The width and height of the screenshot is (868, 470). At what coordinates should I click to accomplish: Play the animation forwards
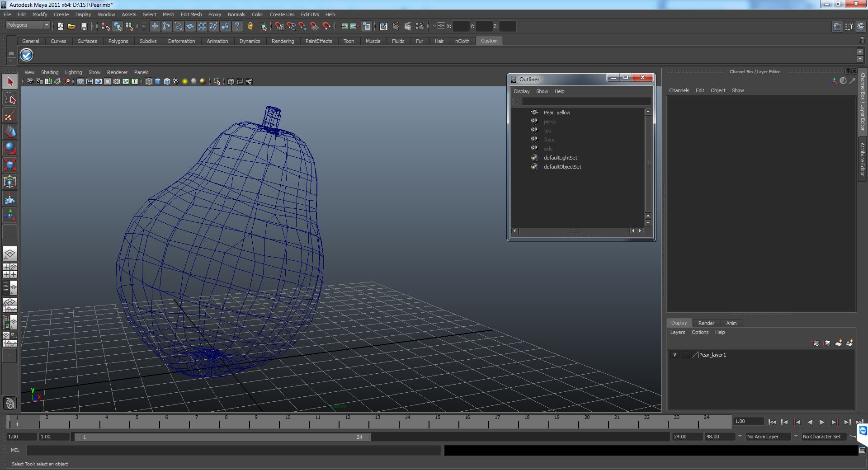point(822,422)
